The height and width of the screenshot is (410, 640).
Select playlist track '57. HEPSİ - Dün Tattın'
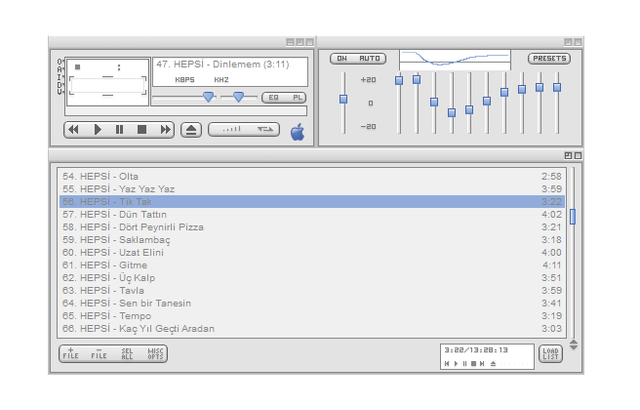(312, 214)
